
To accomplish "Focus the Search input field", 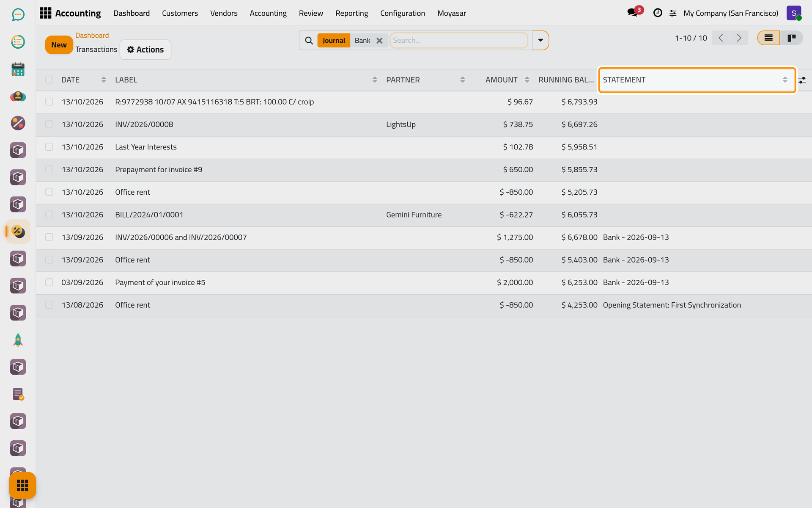I will click(x=459, y=41).
